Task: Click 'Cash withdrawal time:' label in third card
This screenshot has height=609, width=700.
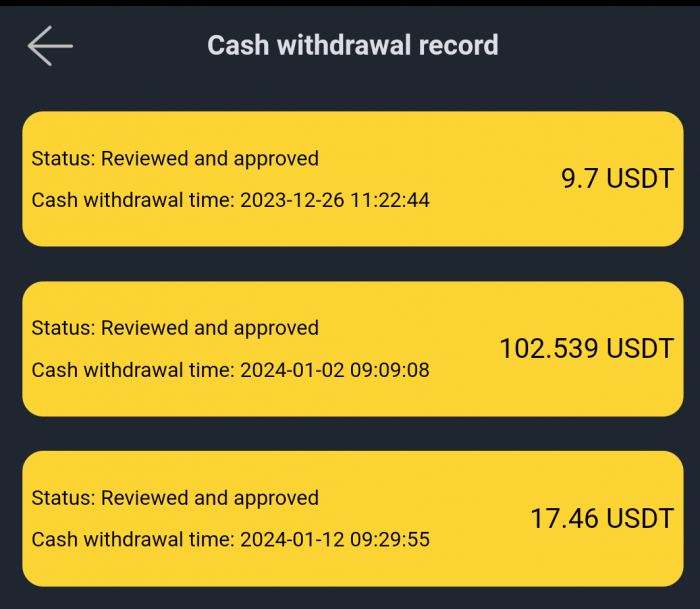Action: (133, 540)
